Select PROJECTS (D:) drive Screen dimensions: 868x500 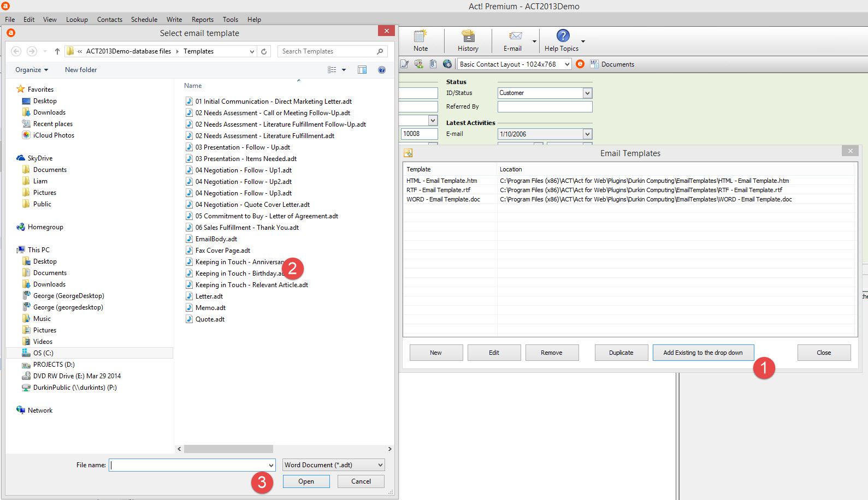coord(54,365)
